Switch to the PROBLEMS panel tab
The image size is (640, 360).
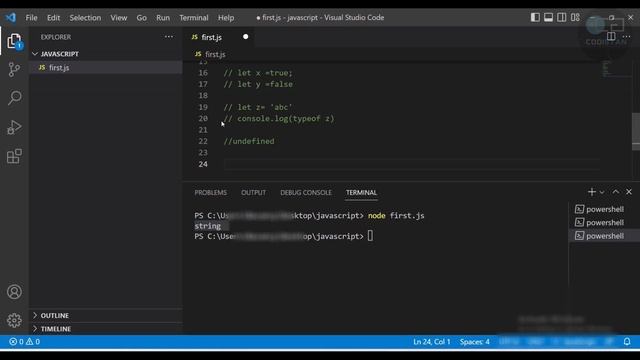coord(211,193)
